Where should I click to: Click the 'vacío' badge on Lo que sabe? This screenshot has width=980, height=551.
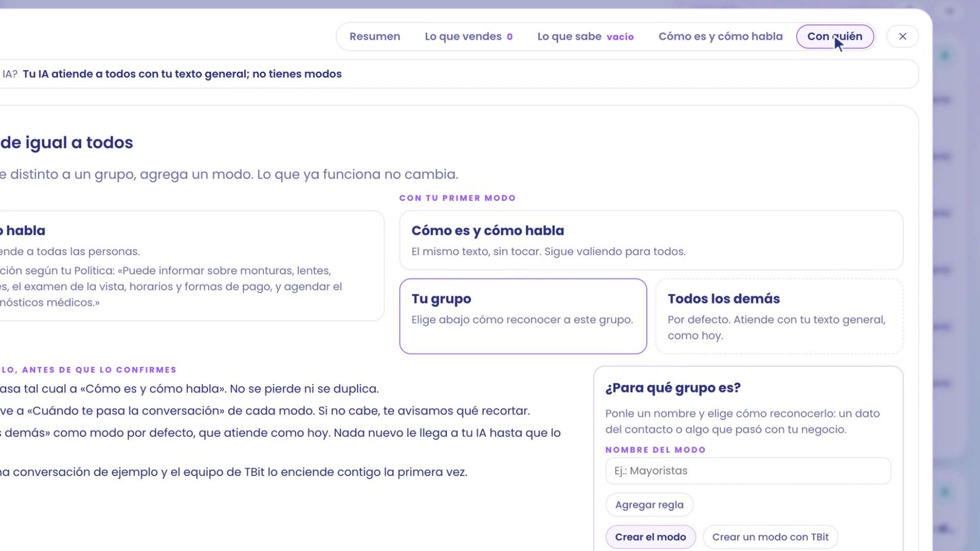(x=620, y=37)
